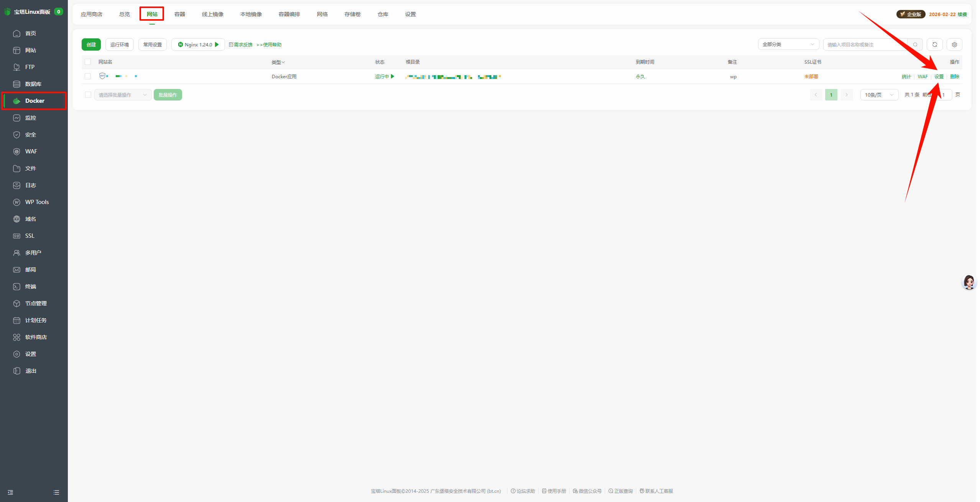
Task: Switch to the 容器 tab
Action: 179,14
